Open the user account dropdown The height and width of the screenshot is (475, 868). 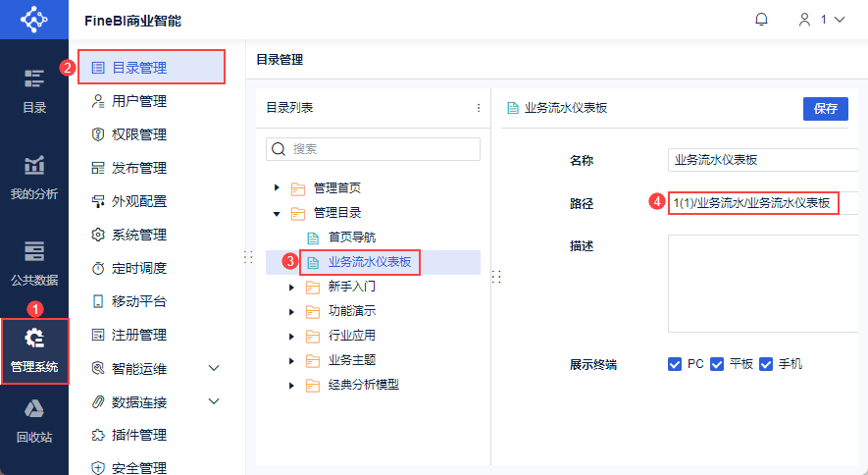click(x=822, y=20)
